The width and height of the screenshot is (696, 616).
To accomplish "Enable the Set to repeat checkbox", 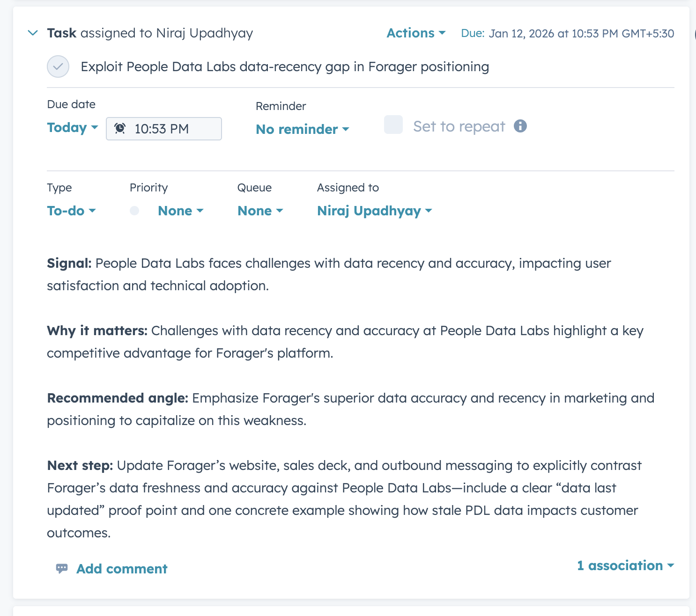I will coord(393,125).
